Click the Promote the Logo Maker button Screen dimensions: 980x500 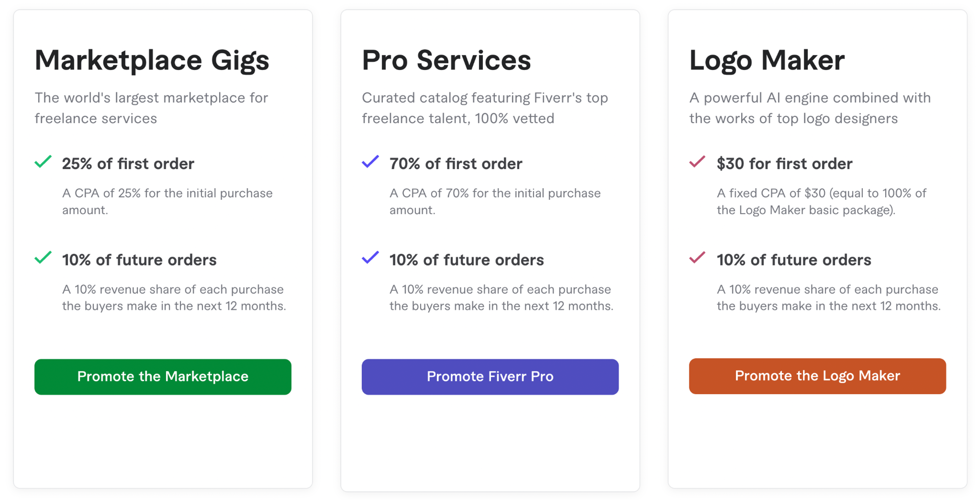[x=817, y=376]
